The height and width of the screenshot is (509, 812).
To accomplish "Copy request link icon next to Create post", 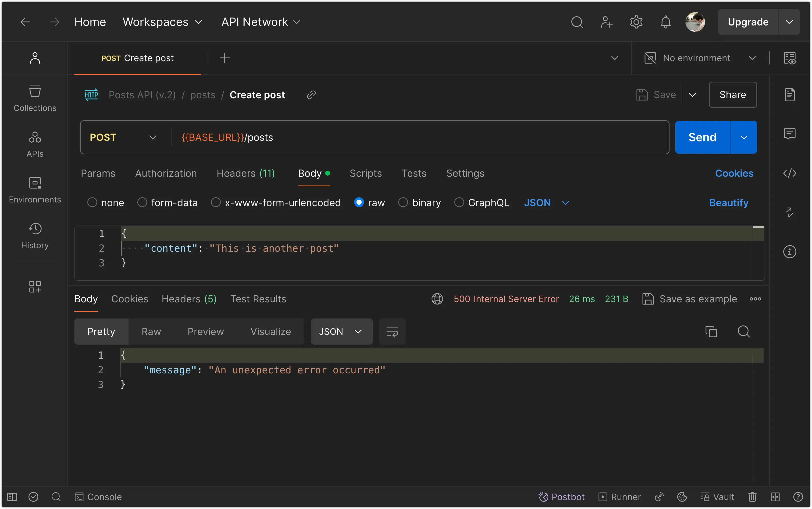I will tap(311, 95).
